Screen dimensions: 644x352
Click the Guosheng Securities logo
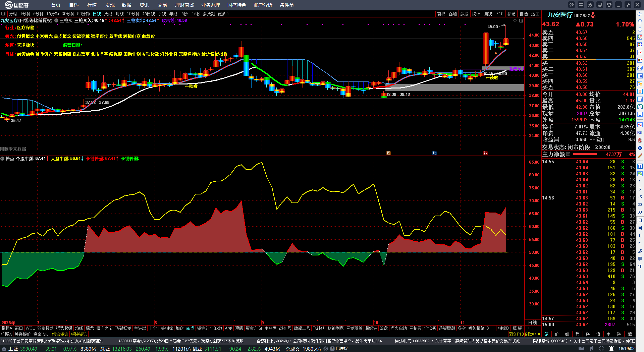(17, 5)
